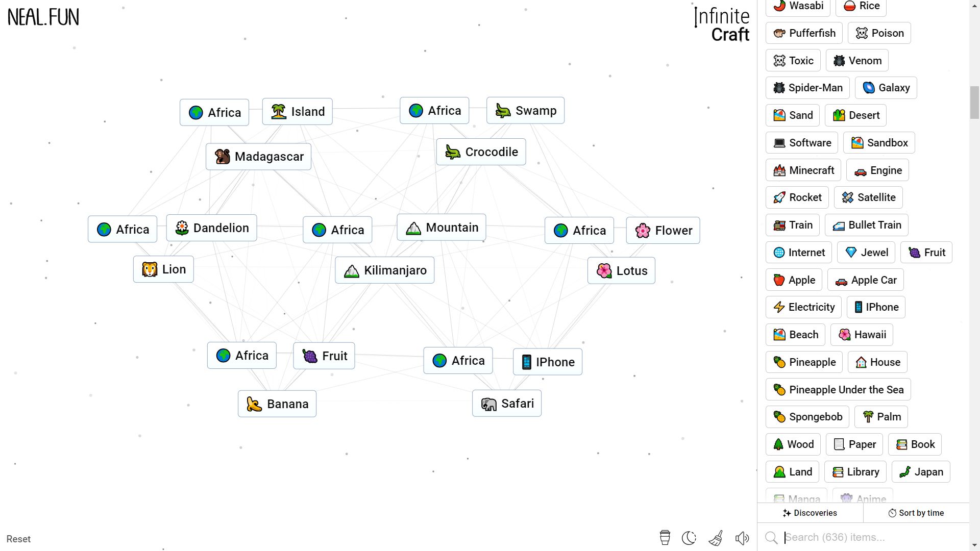Click the Neal.fun home logo
This screenshot has height=551, width=980.
(43, 16)
